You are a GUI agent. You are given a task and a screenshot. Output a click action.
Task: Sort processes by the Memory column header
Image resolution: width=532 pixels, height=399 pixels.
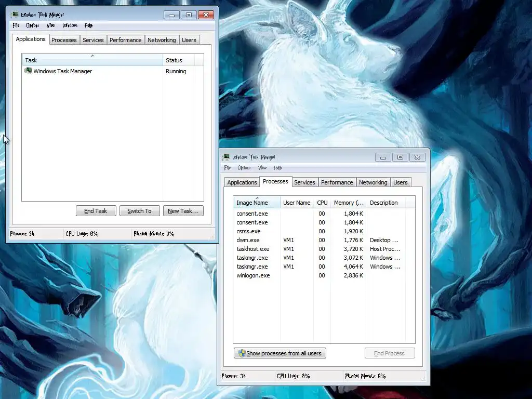[349, 203]
